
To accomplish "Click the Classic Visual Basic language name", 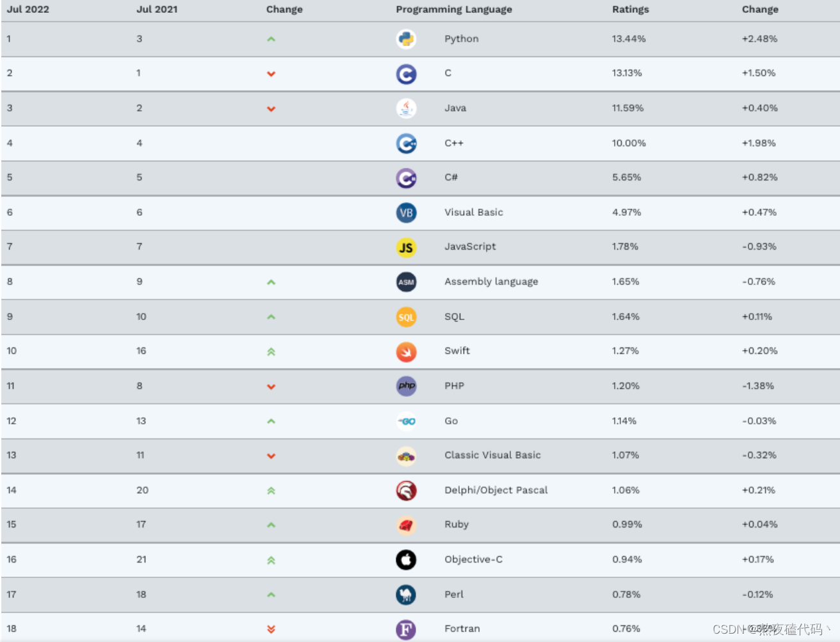I will pos(492,455).
